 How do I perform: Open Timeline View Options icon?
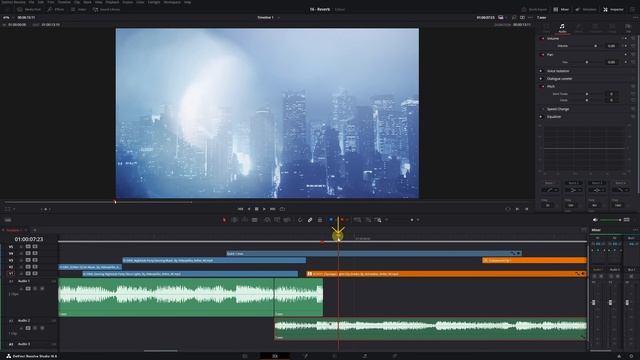pyautogui.click(x=8, y=220)
